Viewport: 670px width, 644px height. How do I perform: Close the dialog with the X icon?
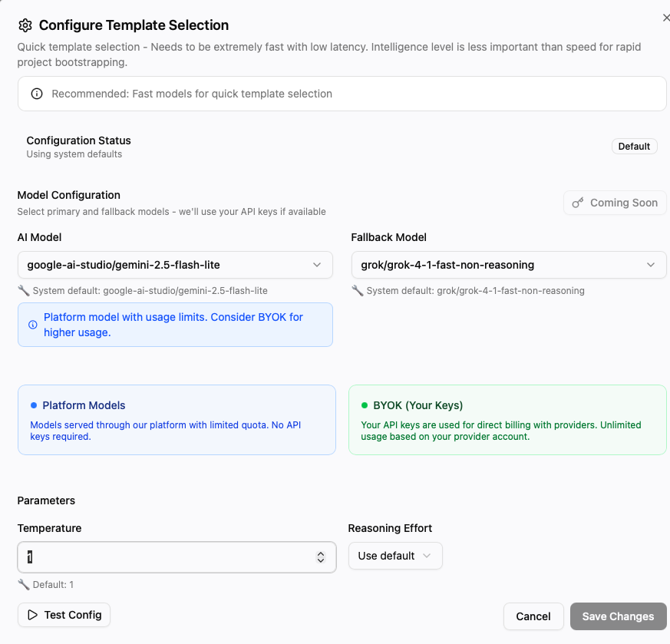(665, 17)
